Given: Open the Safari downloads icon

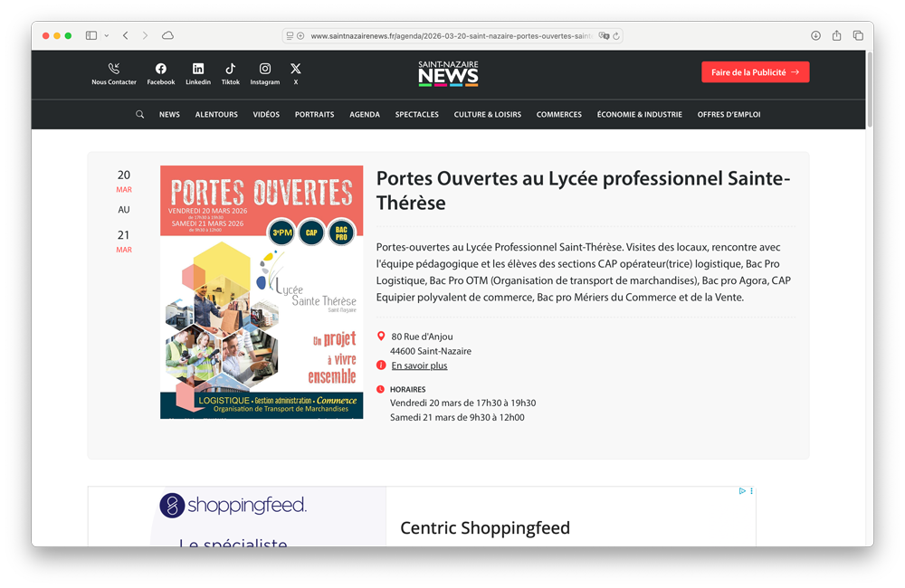Looking at the screenshot, I should [815, 35].
